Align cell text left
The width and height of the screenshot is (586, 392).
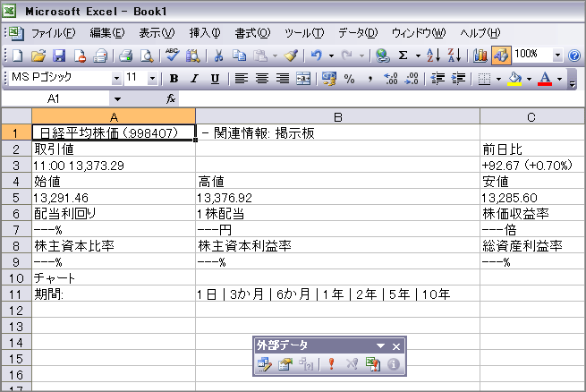[x=241, y=79]
